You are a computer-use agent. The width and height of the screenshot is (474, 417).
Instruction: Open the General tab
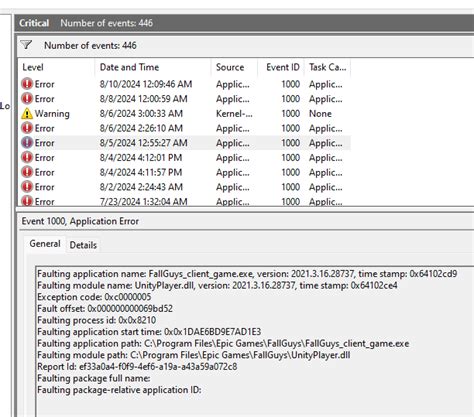45,244
